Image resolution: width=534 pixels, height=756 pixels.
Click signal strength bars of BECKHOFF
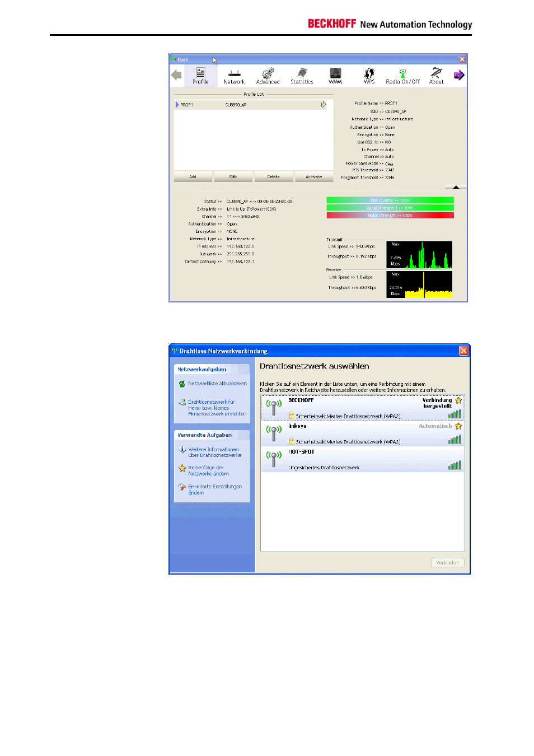coord(455,414)
